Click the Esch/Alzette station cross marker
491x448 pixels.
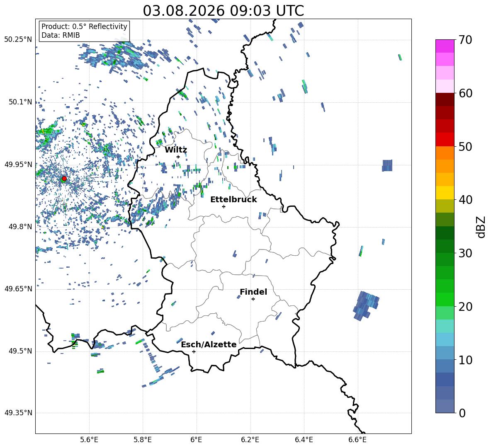[x=194, y=351]
